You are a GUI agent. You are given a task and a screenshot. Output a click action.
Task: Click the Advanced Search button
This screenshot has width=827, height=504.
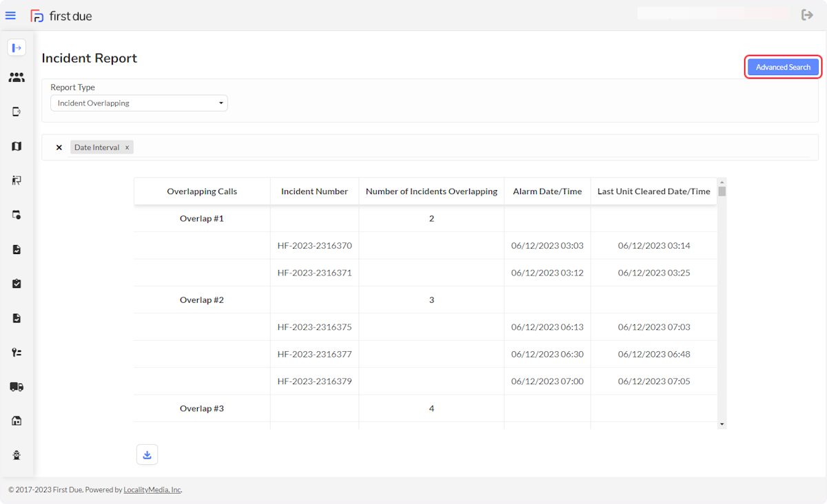[783, 67]
